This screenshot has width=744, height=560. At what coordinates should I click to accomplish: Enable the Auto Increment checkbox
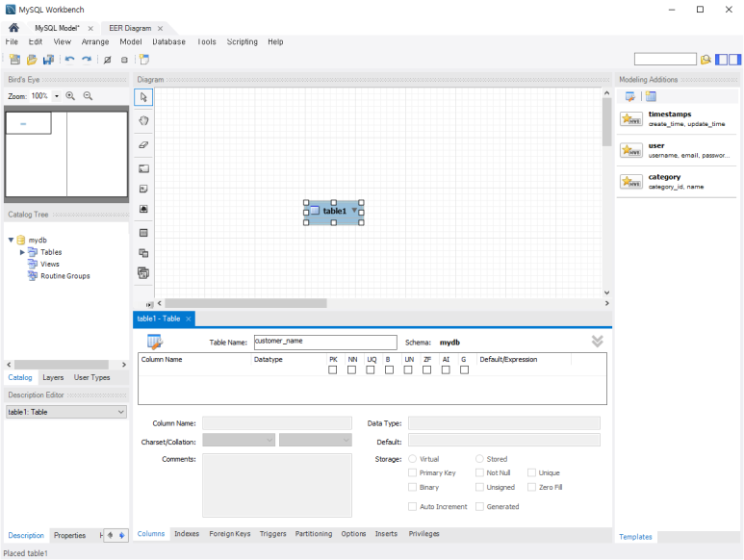click(x=412, y=506)
